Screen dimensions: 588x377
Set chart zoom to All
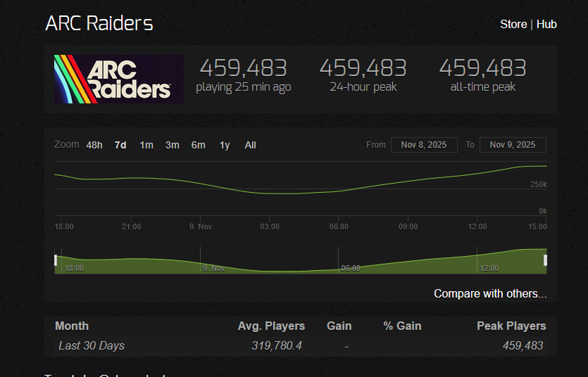tap(250, 145)
